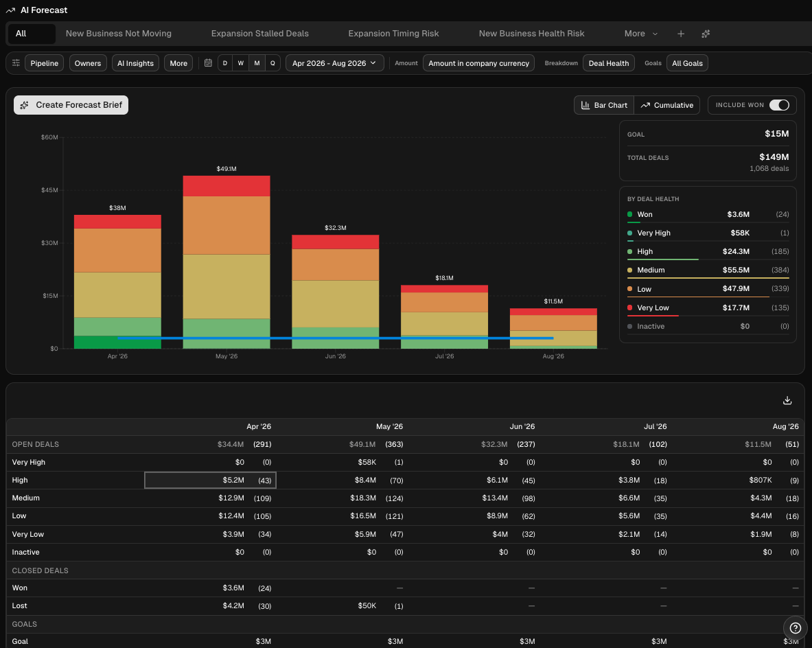Click the AI Insights filter button
The image size is (812, 648).
tap(135, 63)
